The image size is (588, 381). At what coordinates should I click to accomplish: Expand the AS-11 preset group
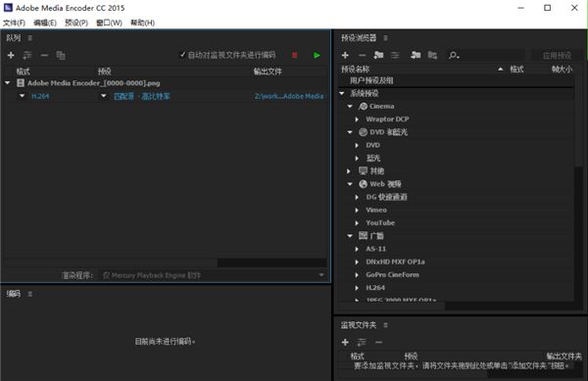(x=357, y=249)
